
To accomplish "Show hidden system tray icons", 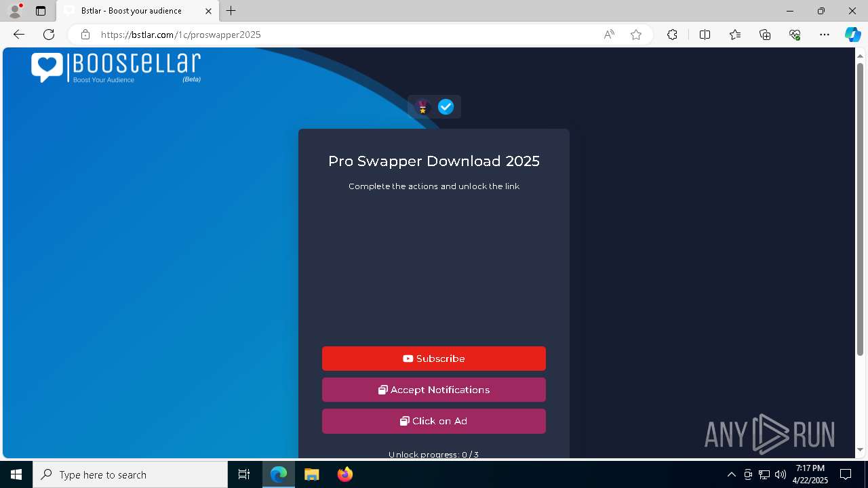I will [x=731, y=474].
